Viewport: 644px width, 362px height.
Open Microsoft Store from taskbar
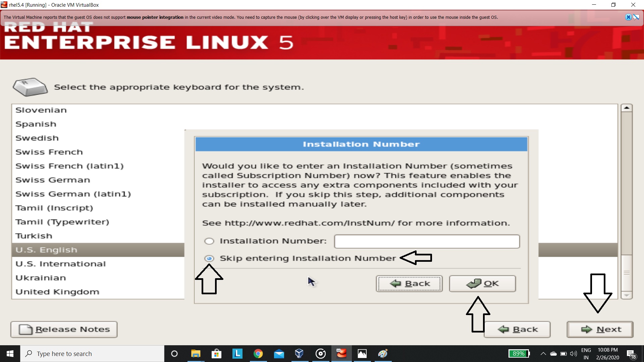(216, 354)
